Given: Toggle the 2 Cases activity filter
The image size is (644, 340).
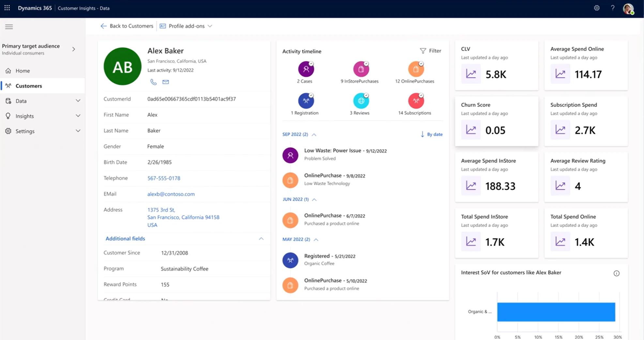Looking at the screenshot, I should tap(306, 69).
